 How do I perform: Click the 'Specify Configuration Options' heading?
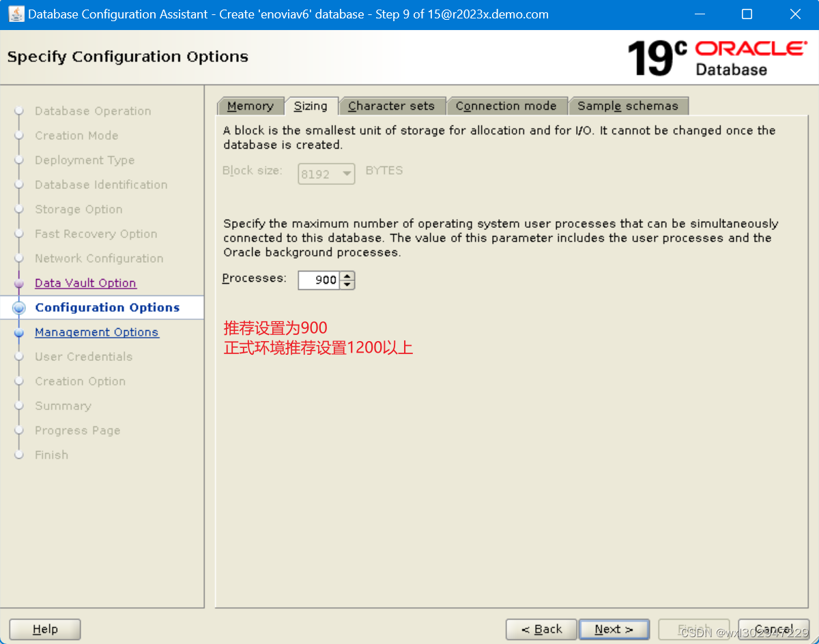(x=128, y=57)
